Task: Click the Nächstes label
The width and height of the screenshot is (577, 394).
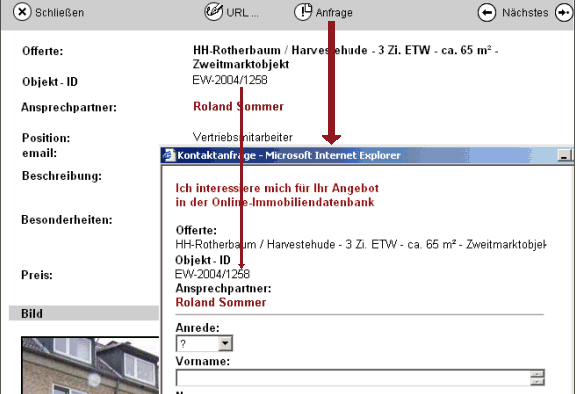Action: click(x=525, y=13)
